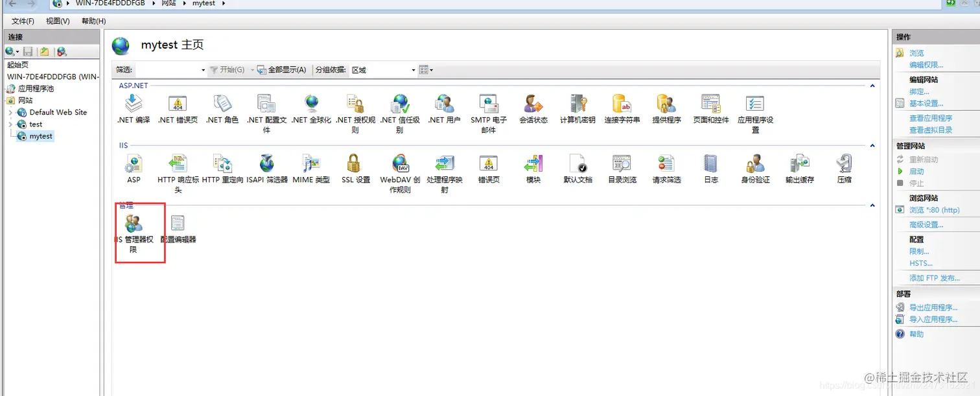Open the IIS 错误页 feature

pos(489,169)
